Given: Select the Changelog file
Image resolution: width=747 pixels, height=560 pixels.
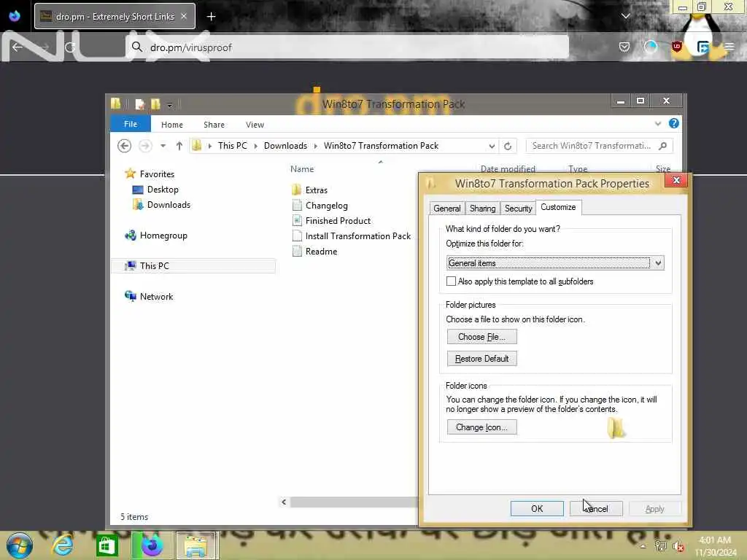Looking at the screenshot, I should click(x=326, y=206).
